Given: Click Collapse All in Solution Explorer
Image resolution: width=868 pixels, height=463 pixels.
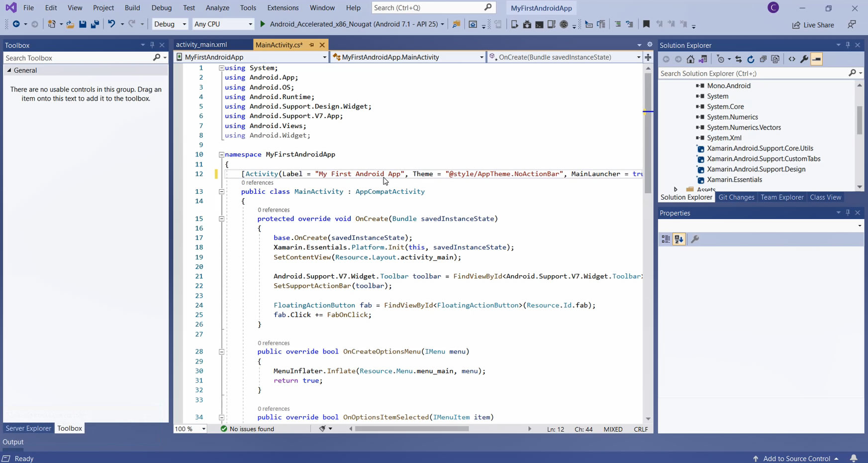Looking at the screenshot, I should pyautogui.click(x=763, y=59).
